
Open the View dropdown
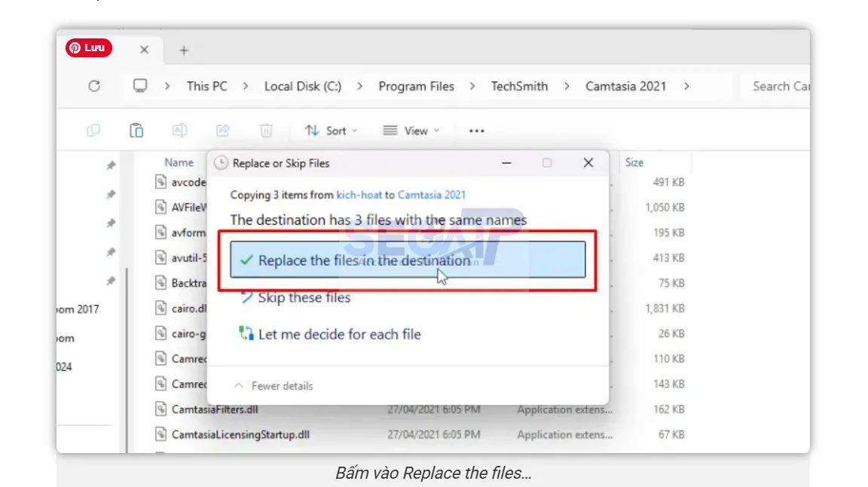[411, 130]
